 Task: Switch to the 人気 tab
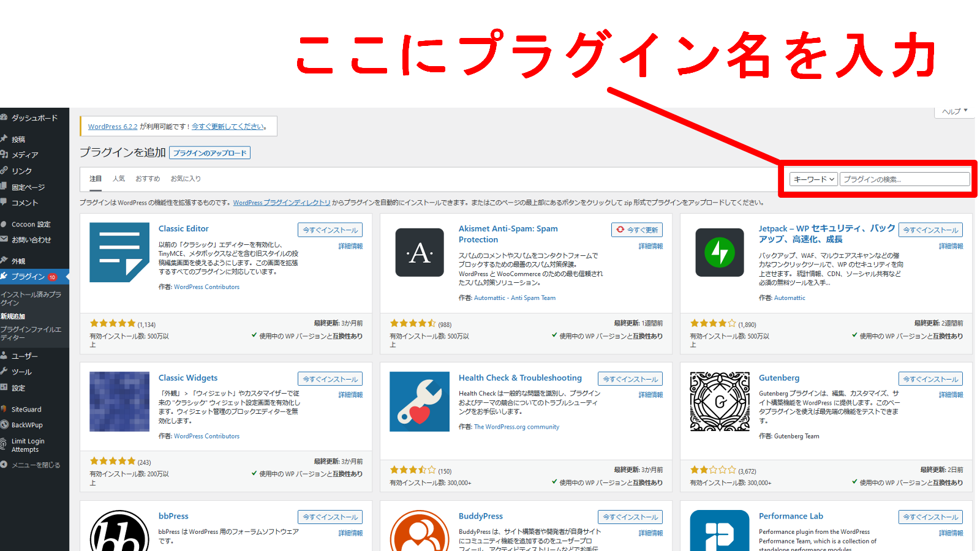click(x=119, y=179)
